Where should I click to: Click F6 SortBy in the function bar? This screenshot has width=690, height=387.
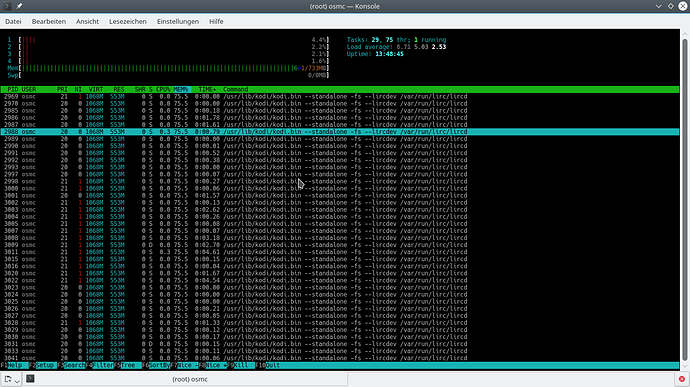click(x=156, y=365)
